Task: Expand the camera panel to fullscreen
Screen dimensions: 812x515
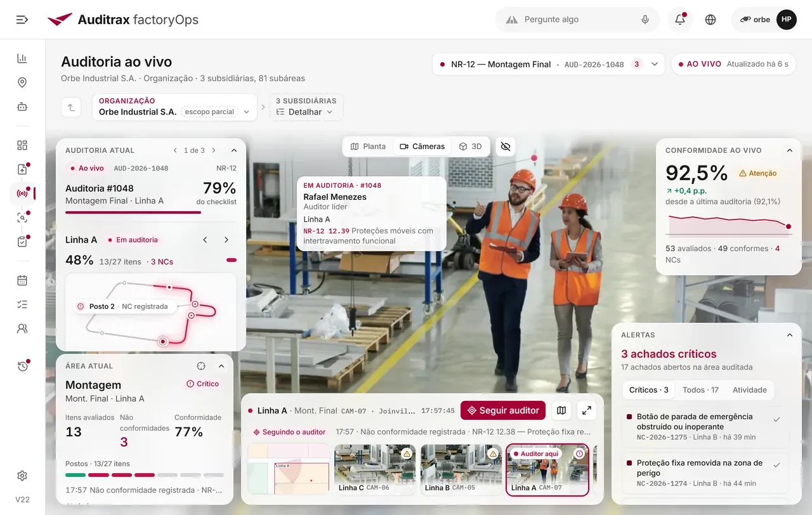Action: click(x=587, y=410)
